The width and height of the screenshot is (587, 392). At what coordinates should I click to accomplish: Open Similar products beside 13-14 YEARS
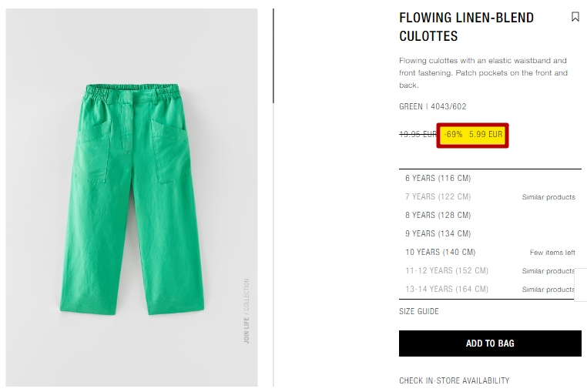click(x=548, y=290)
